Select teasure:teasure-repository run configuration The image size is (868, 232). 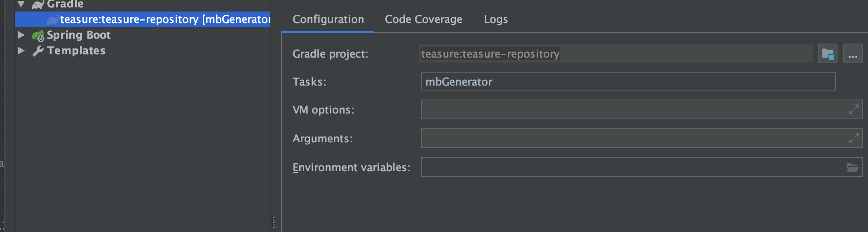(165, 19)
